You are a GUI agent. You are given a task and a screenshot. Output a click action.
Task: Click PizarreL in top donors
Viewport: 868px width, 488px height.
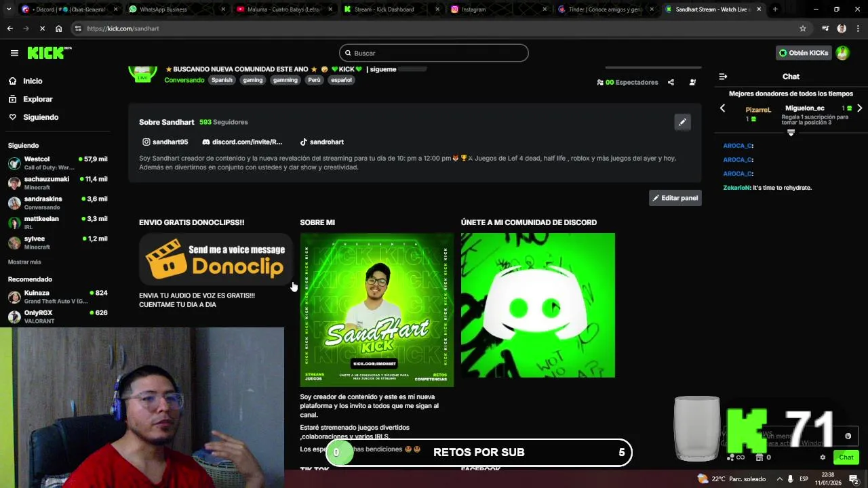[x=758, y=110]
